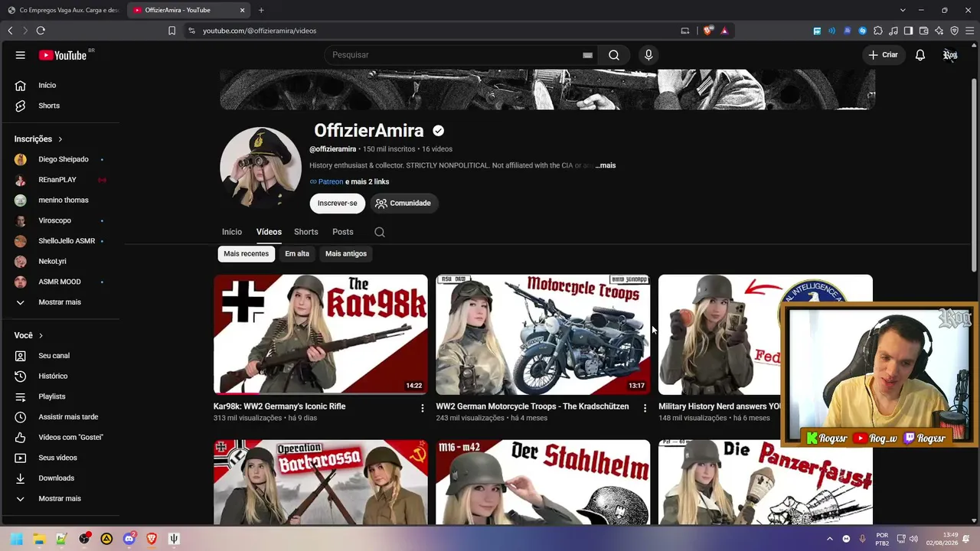Open options for the Motorcycle Troops video
Image resolution: width=980 pixels, height=551 pixels.
645,409
